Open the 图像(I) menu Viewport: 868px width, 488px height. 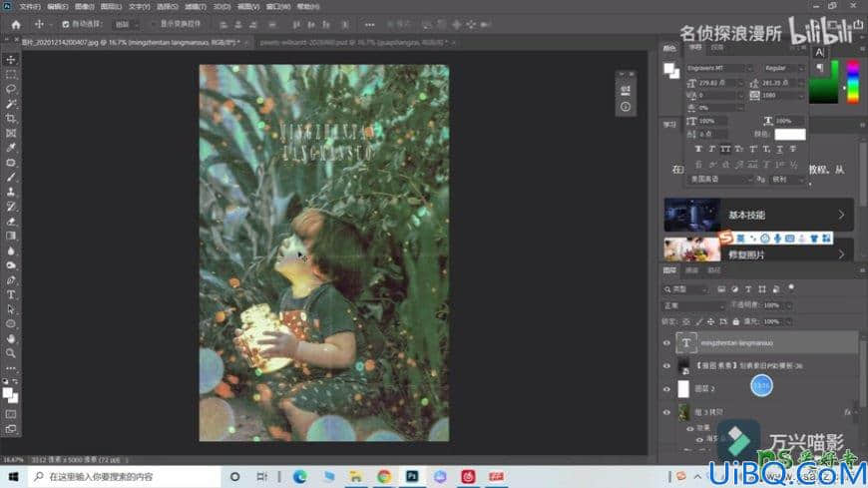point(84,7)
